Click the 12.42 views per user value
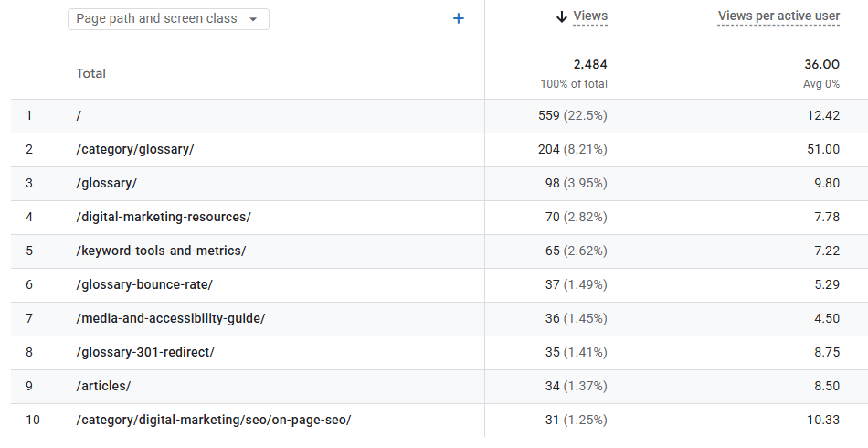 tap(823, 116)
